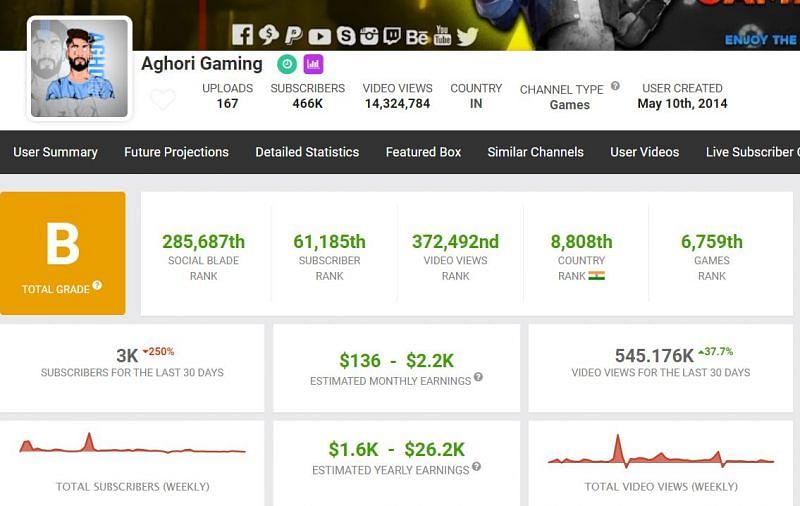Click the Skype icon in the banner
800x506 pixels.
pyautogui.click(x=346, y=36)
